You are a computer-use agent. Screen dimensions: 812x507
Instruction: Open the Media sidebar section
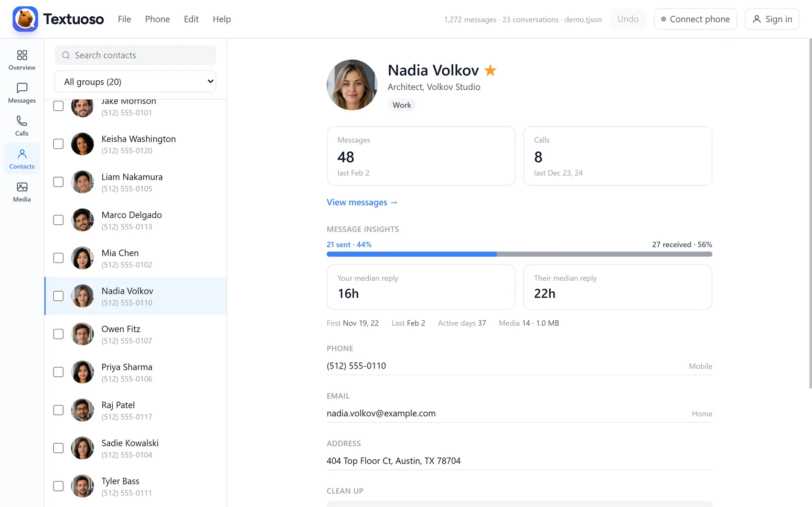(22, 192)
